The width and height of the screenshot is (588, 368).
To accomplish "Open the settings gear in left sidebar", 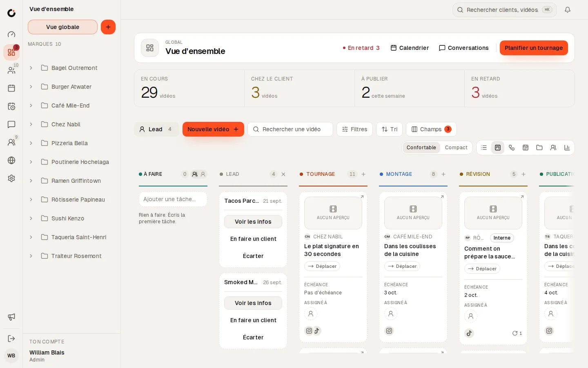I will 11,178.
